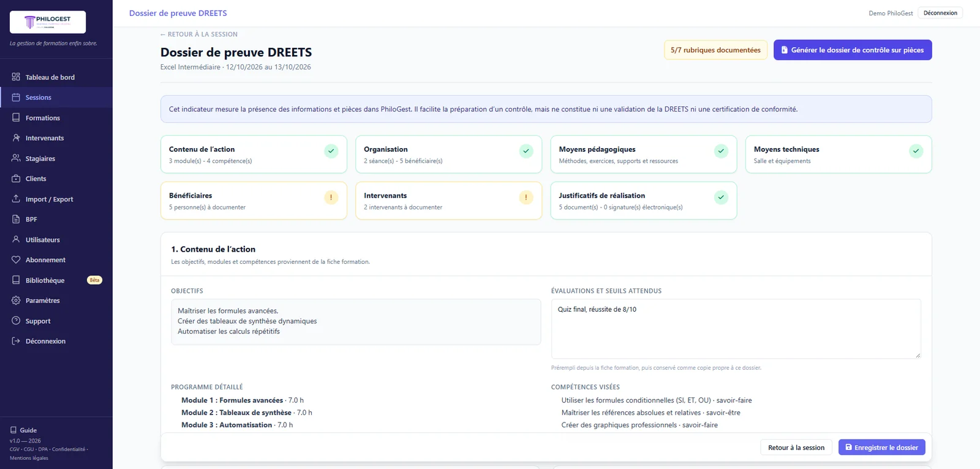Open the Mentions légales footer link
Image resolution: width=980 pixels, height=469 pixels.
click(x=29, y=458)
